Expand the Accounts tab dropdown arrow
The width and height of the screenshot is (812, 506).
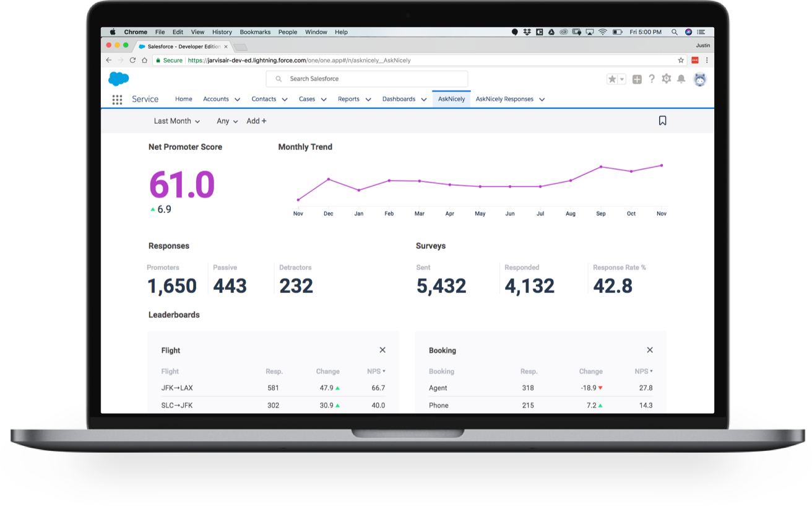coord(237,100)
